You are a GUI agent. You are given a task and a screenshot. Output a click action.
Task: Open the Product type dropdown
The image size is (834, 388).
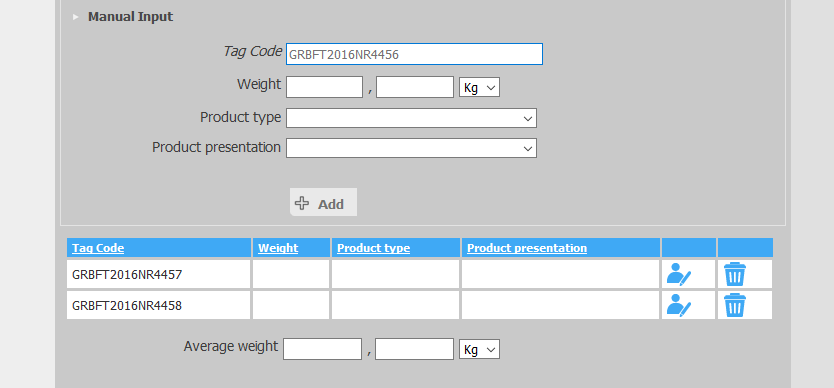point(411,118)
